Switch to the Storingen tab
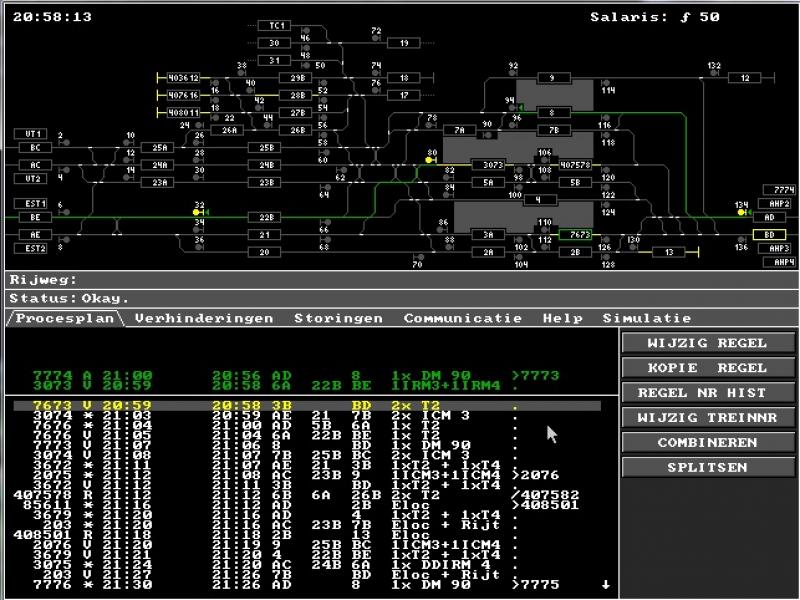Viewport: 800px width, 600px height. click(338, 318)
